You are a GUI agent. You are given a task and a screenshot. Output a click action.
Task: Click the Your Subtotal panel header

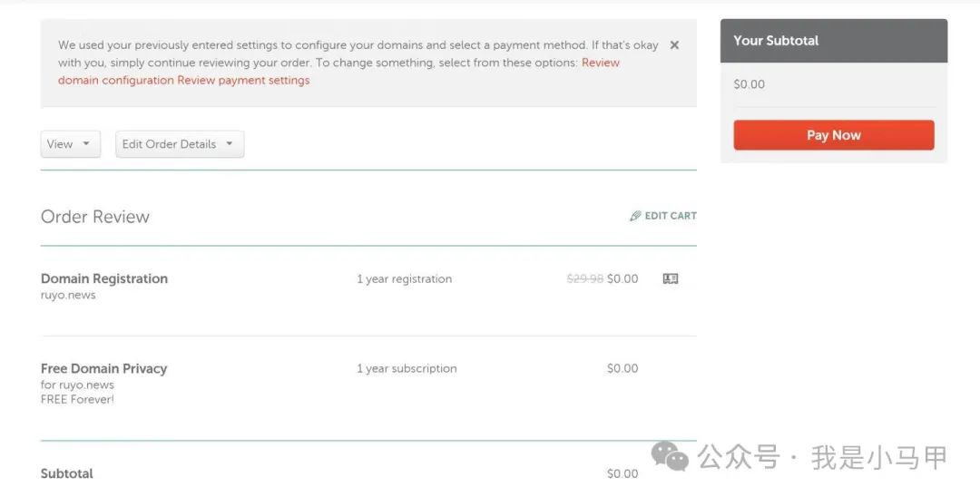[834, 41]
